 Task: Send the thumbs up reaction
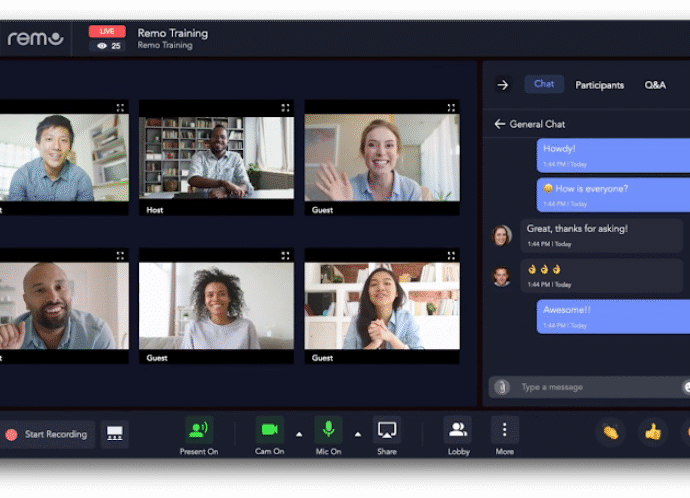pyautogui.click(x=653, y=433)
